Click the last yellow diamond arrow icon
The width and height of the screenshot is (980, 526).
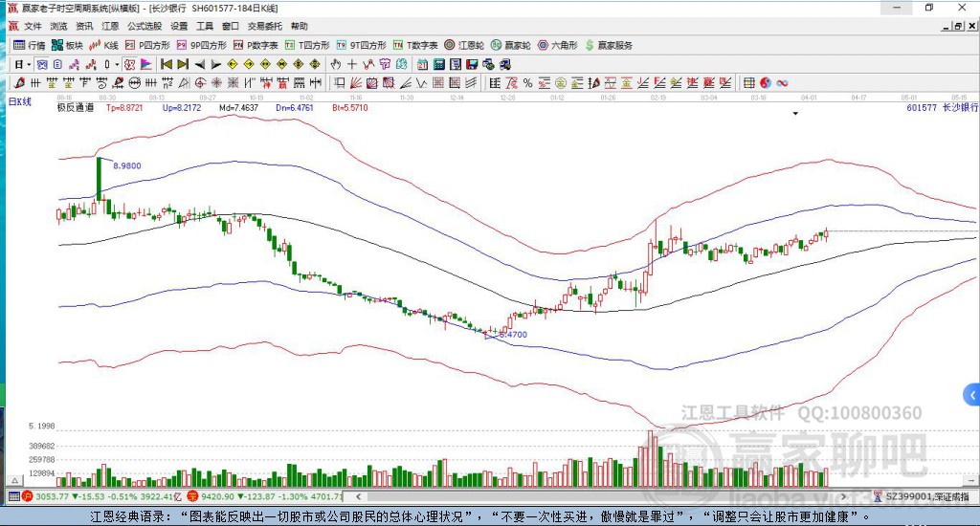point(315,64)
